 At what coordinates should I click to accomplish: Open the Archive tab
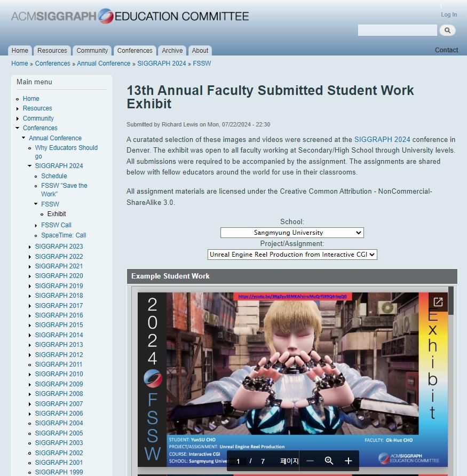point(172,50)
